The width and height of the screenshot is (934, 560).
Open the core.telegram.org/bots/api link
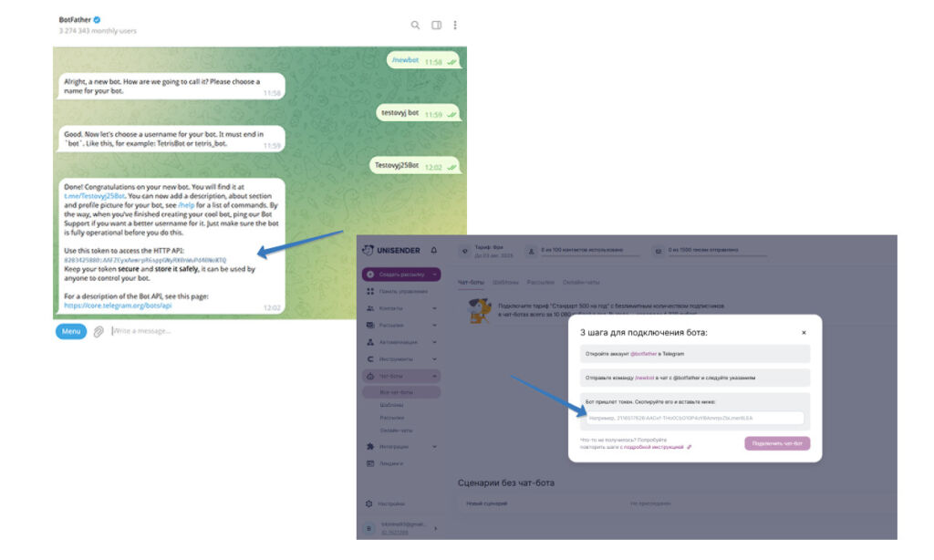[x=118, y=306]
